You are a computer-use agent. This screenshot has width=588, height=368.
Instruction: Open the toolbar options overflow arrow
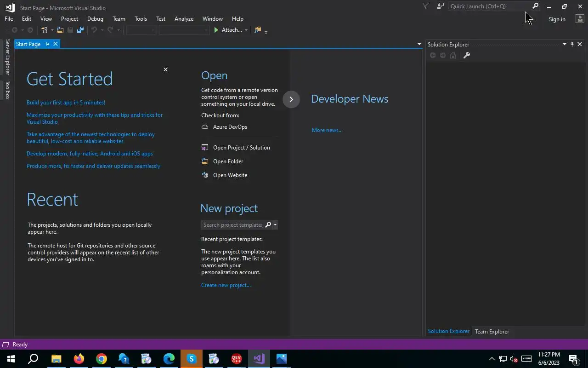pyautogui.click(x=266, y=31)
